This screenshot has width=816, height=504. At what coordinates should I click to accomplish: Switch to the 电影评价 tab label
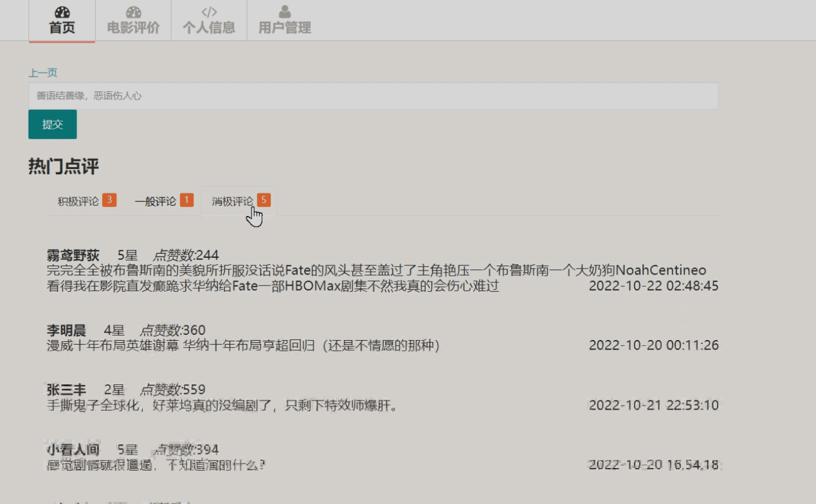click(133, 28)
